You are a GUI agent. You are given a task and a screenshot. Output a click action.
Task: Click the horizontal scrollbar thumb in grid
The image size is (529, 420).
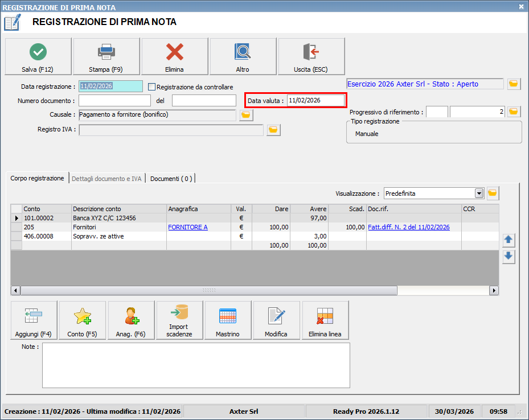click(209, 290)
